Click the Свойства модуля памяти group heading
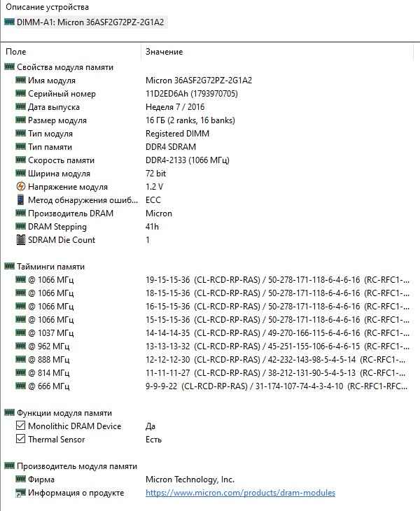420x511 pixels. (x=65, y=67)
